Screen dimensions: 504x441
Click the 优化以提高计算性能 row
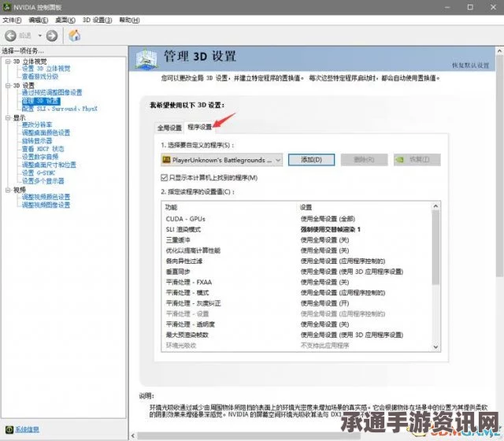click(x=297, y=250)
